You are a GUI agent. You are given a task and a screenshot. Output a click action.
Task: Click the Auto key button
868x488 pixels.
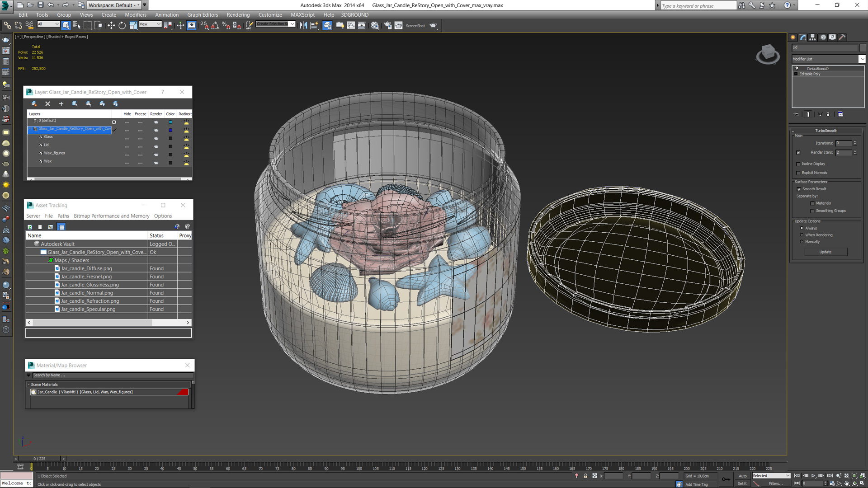pos(743,476)
